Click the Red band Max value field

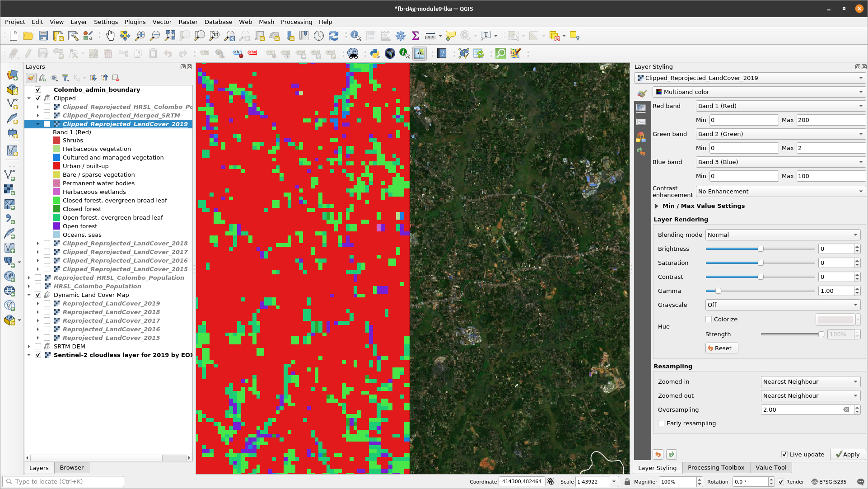(x=831, y=120)
